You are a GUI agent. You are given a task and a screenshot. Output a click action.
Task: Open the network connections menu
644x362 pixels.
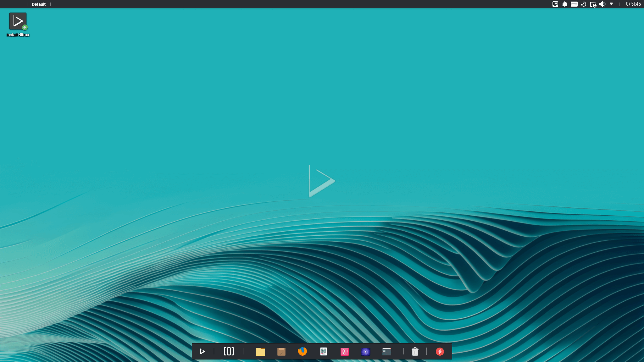(x=555, y=4)
